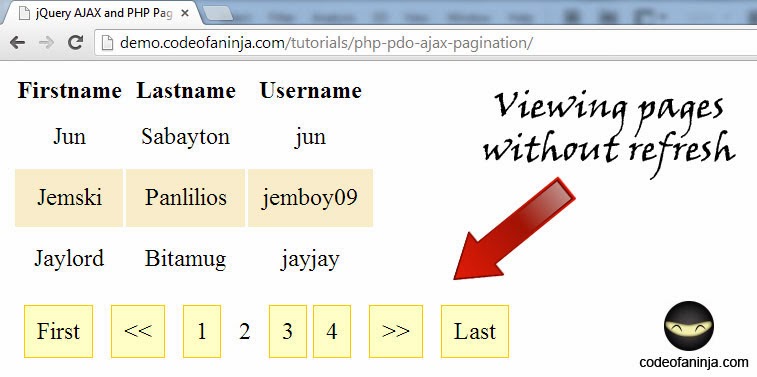Select the jayjay username cell
This screenshot has height=377, width=757.
tap(310, 258)
